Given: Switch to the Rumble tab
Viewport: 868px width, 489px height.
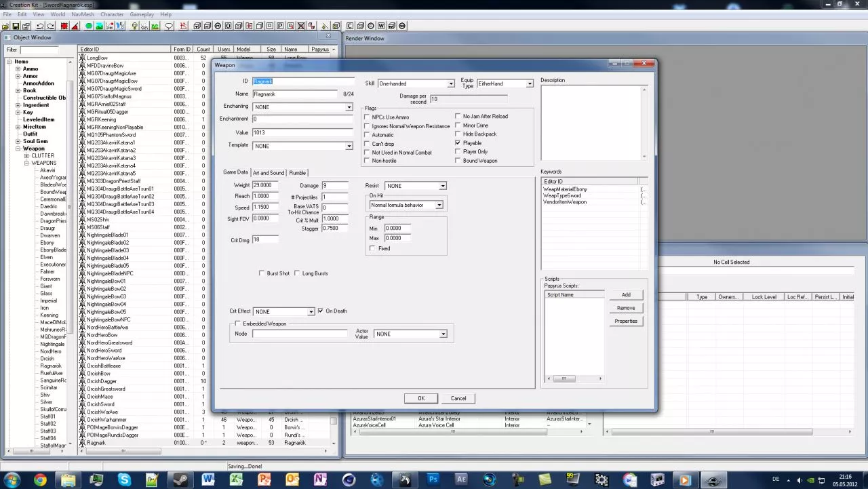Looking at the screenshot, I should point(298,173).
